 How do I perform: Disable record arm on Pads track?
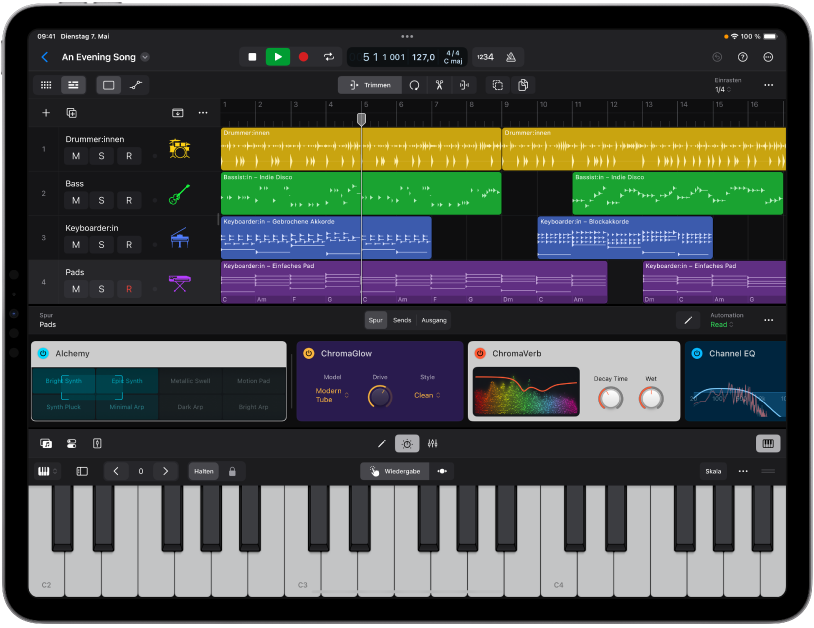tap(129, 289)
